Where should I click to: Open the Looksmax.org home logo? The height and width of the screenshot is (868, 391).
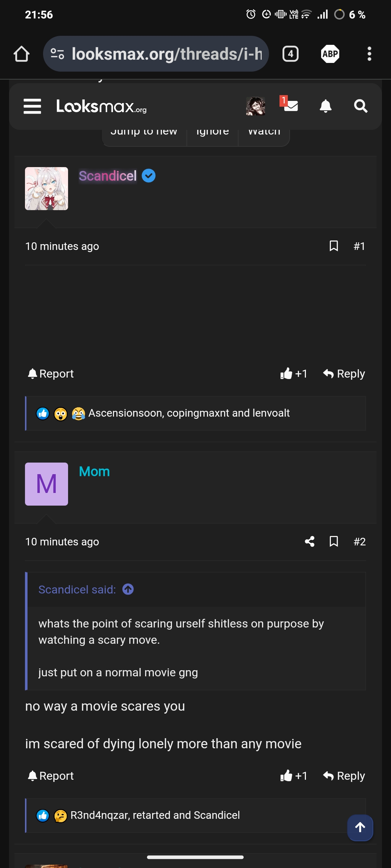pyautogui.click(x=101, y=107)
